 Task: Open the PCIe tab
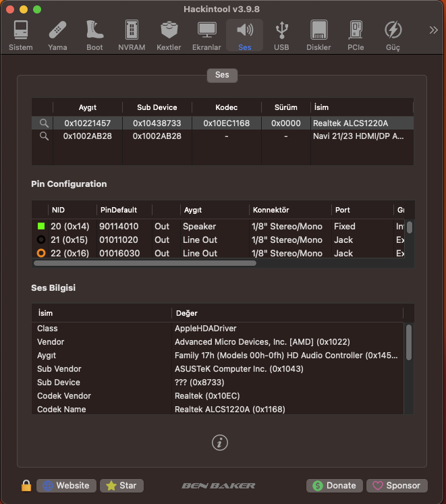[356, 35]
